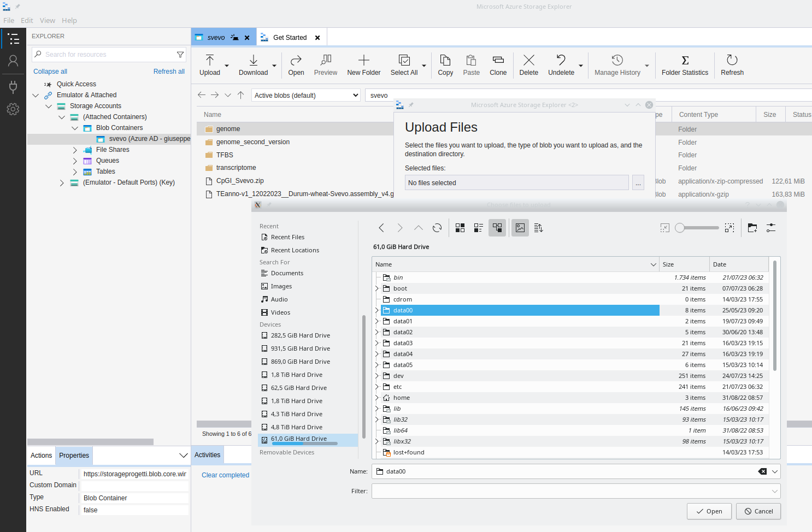Open the Explorer panel in the left sidebar
812x532 pixels.
pyautogui.click(x=14, y=39)
